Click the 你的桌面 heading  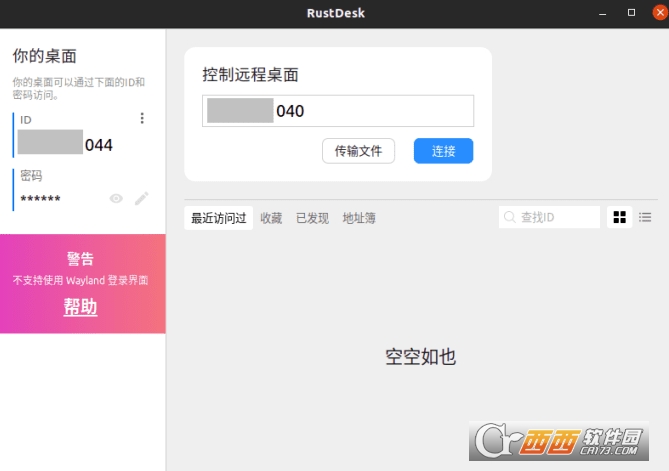pyautogui.click(x=45, y=56)
